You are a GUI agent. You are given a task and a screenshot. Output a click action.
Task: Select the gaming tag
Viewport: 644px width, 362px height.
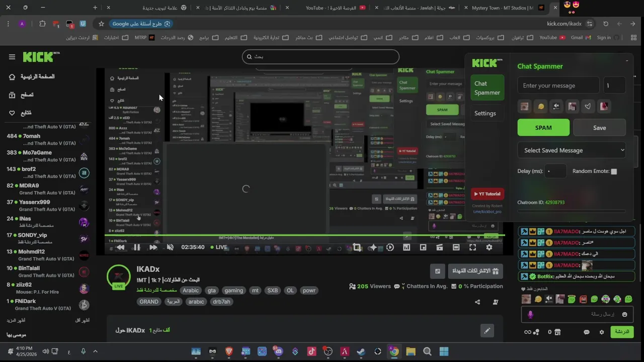click(234, 291)
